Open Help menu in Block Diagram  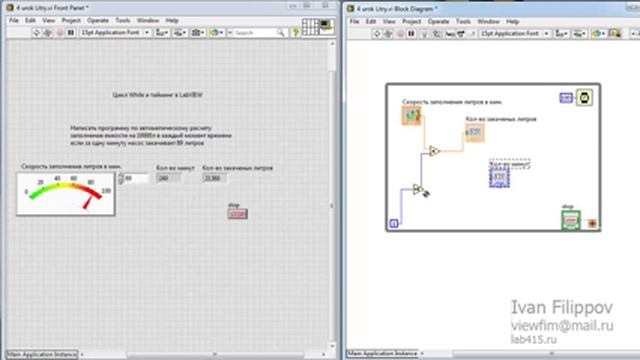(x=512, y=21)
